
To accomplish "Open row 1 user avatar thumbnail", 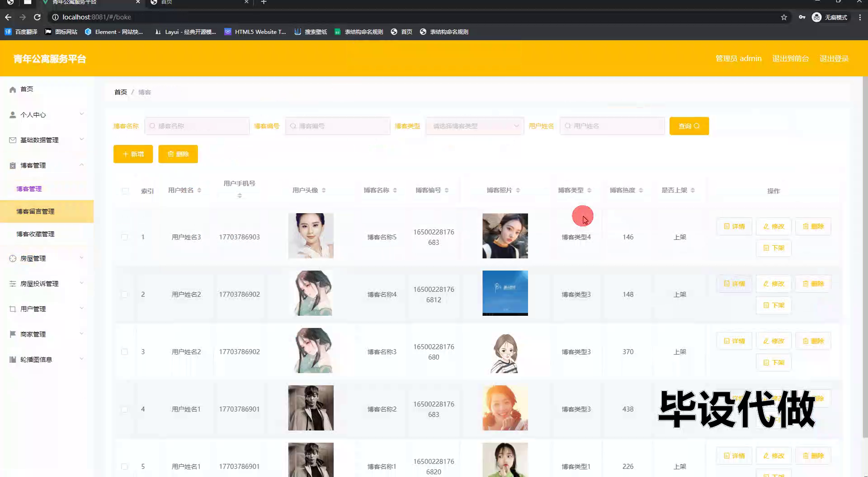I will click(311, 236).
